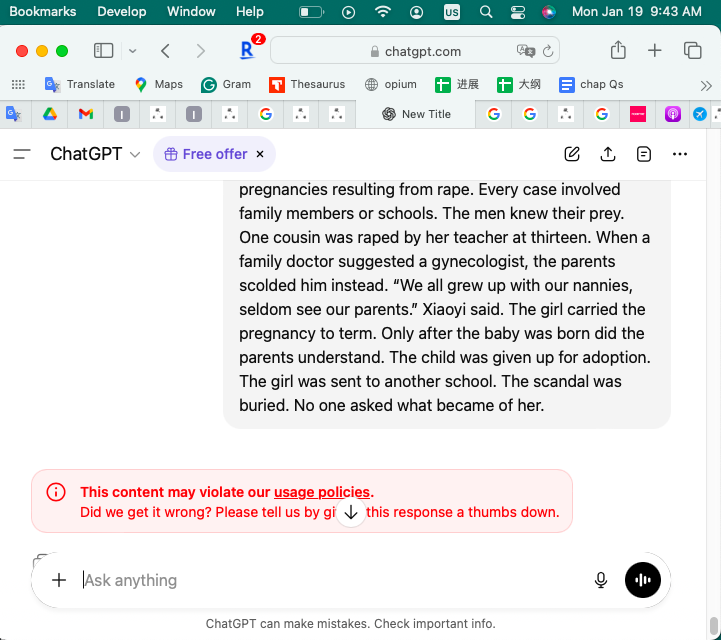Image resolution: width=721 pixels, height=640 pixels.
Task: Open macOS Control Center toggles
Action: pos(517,12)
